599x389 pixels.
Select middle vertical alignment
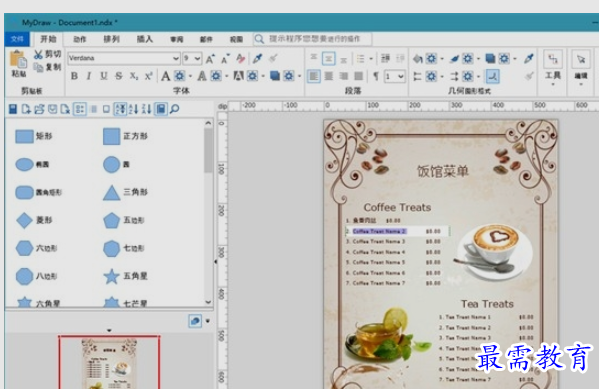[x=329, y=58]
